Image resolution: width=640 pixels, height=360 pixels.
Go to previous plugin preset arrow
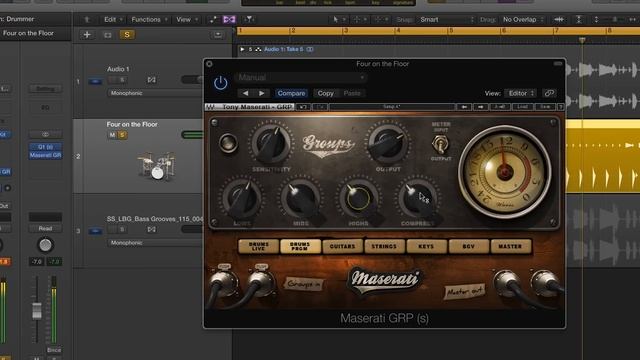point(245,93)
